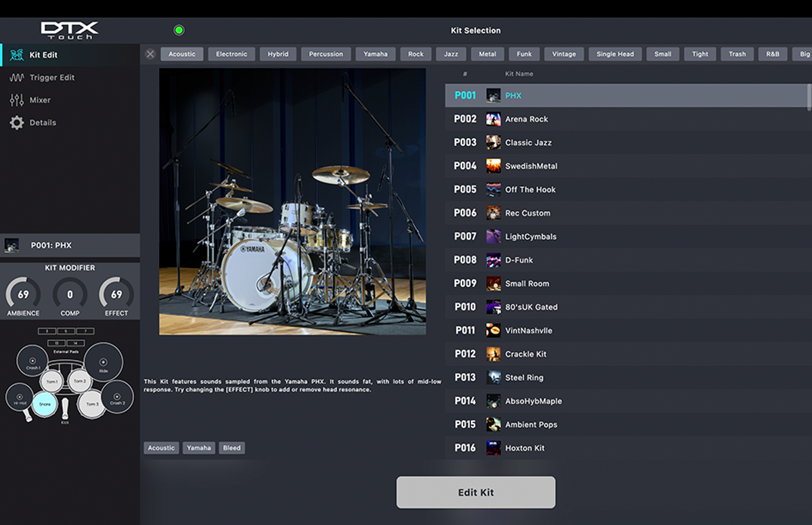The image size is (812, 525).
Task: Click the Edit Kit button
Action: (476, 493)
